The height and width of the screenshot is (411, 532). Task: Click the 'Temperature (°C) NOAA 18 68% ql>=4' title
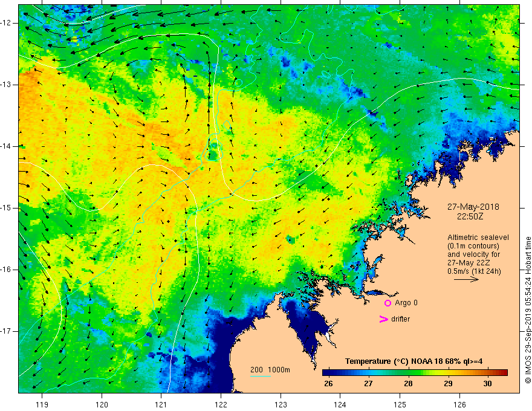(414, 361)
